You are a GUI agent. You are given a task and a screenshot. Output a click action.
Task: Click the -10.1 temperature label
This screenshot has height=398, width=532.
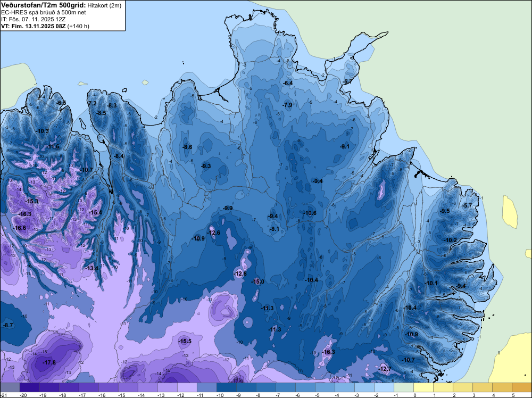point(431,283)
